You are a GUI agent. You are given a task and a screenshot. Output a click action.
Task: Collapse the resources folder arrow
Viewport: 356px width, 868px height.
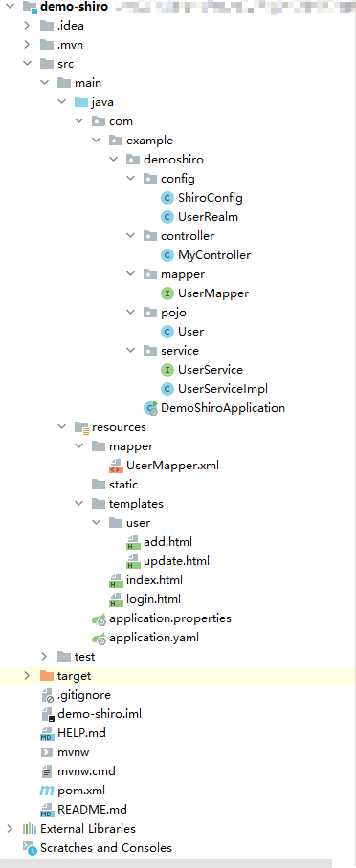click(61, 427)
